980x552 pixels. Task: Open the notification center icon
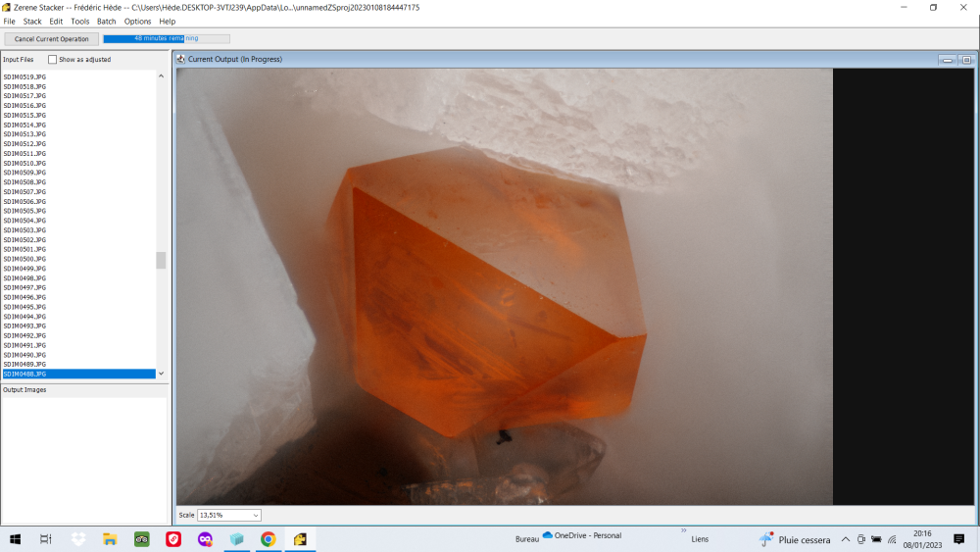[958, 539]
